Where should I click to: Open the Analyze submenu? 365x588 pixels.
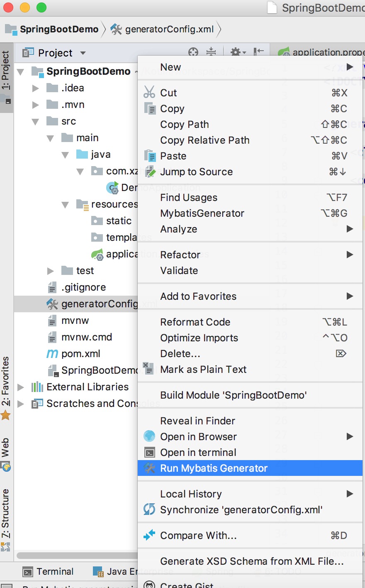250,229
